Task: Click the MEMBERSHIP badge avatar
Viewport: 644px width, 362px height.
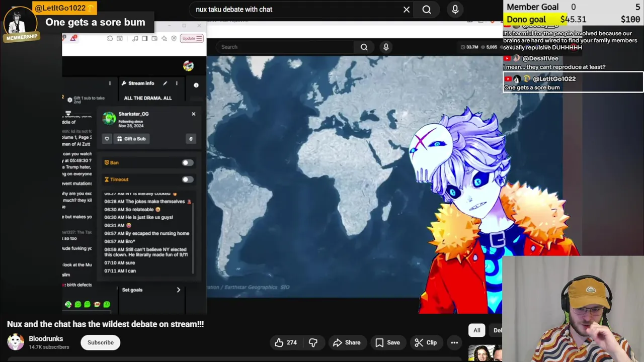Action: (21, 23)
